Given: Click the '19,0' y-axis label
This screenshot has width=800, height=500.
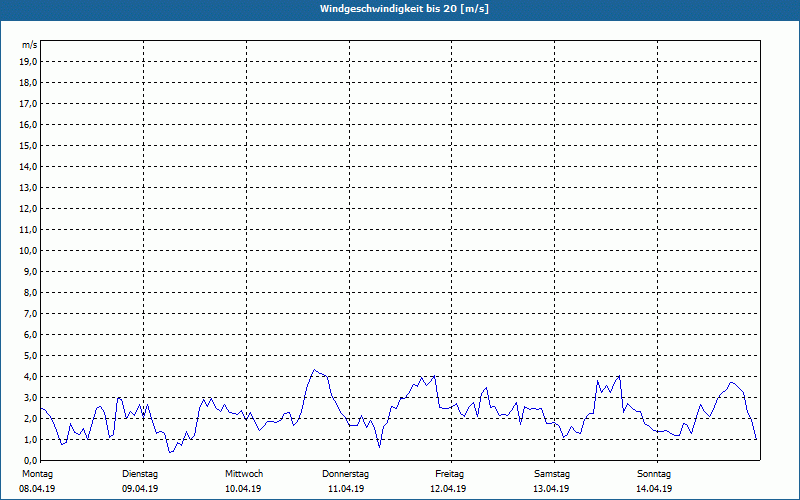Looking at the screenshot, I should (28, 62).
